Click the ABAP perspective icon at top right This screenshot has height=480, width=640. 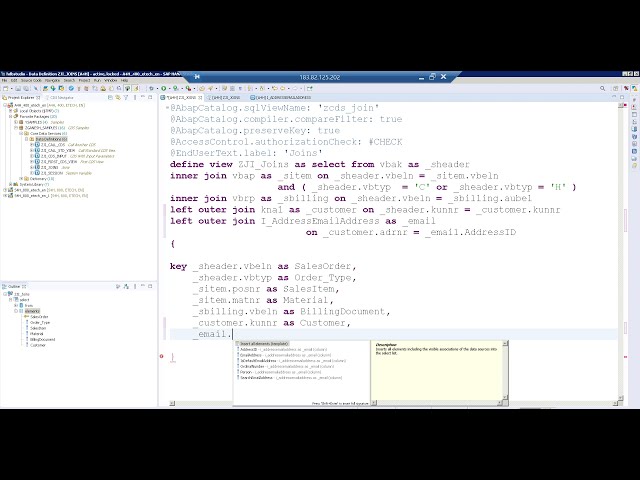pyautogui.click(x=634, y=88)
